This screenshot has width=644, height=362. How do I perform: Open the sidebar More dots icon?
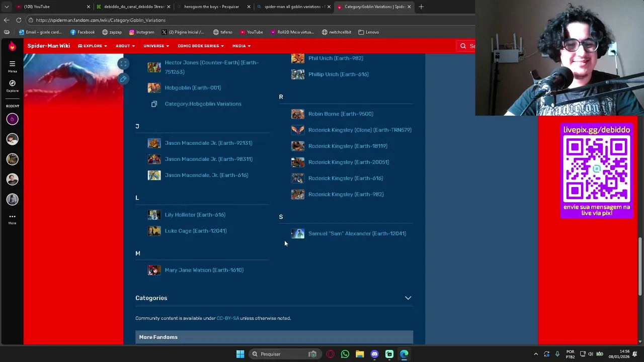coord(12,216)
